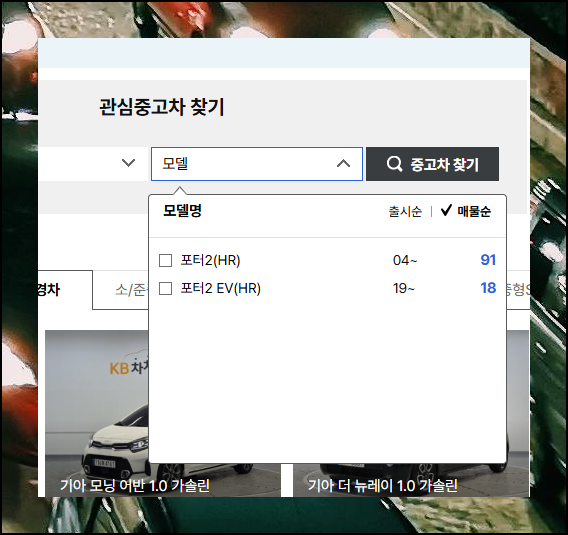Click the checkmark icon beside 매물순
This screenshot has width=568, height=535.
click(x=446, y=210)
